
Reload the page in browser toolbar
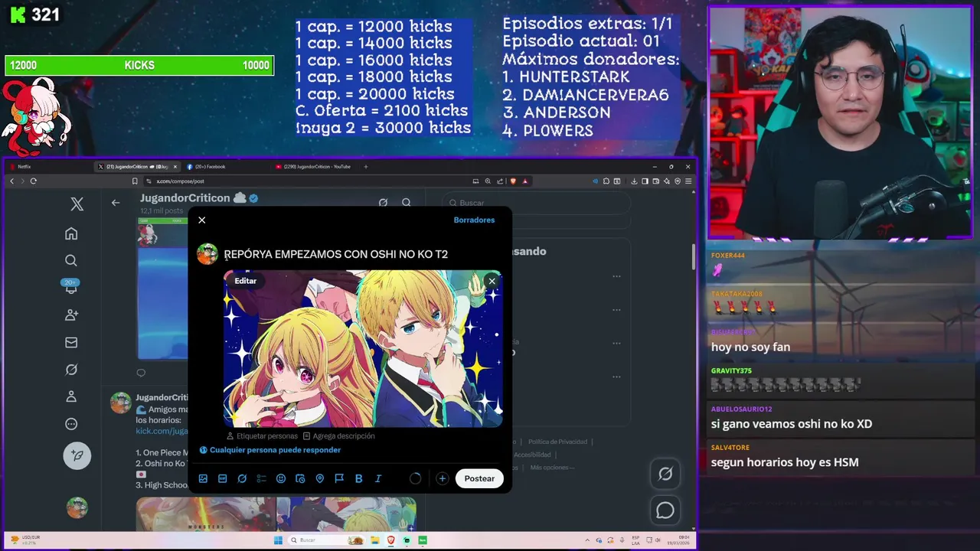33,181
